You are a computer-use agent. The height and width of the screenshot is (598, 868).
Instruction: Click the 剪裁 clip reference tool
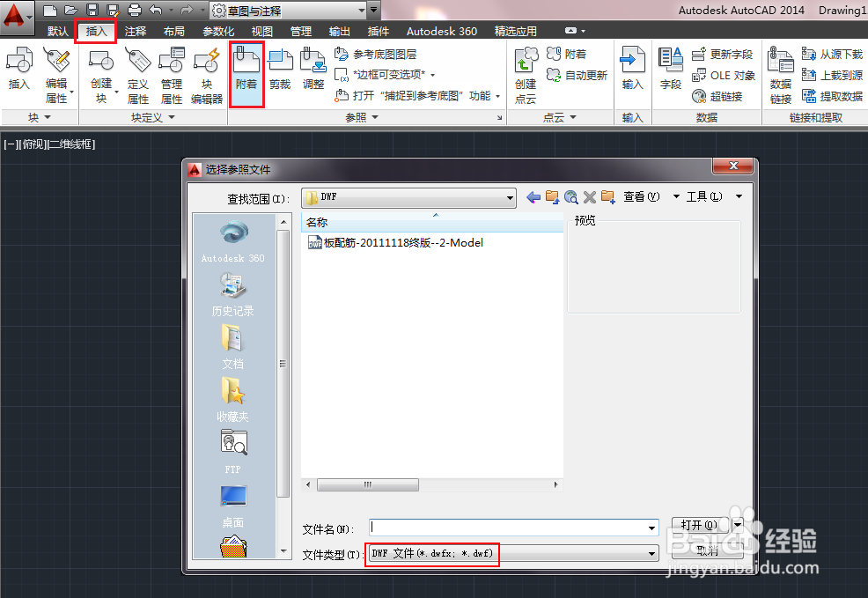click(x=280, y=69)
